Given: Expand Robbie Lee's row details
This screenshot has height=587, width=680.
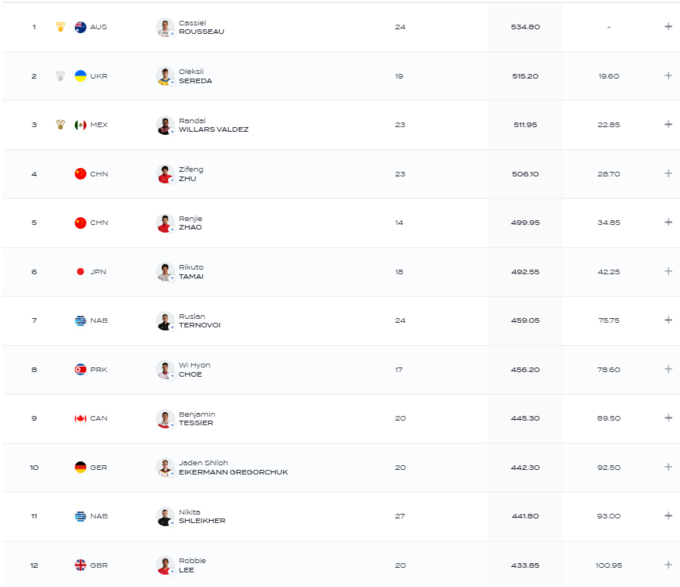Looking at the screenshot, I should point(668,566).
